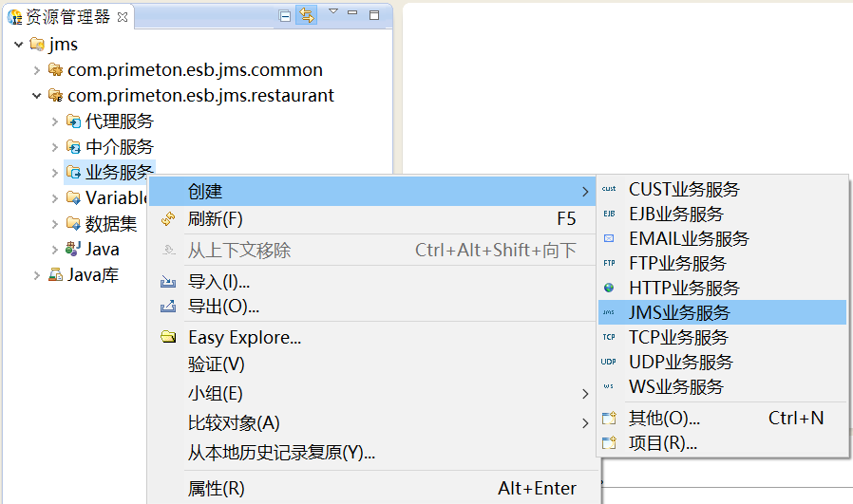853x504 pixels.
Task: Choose 验证(V) from context menu
Action: 372,364
